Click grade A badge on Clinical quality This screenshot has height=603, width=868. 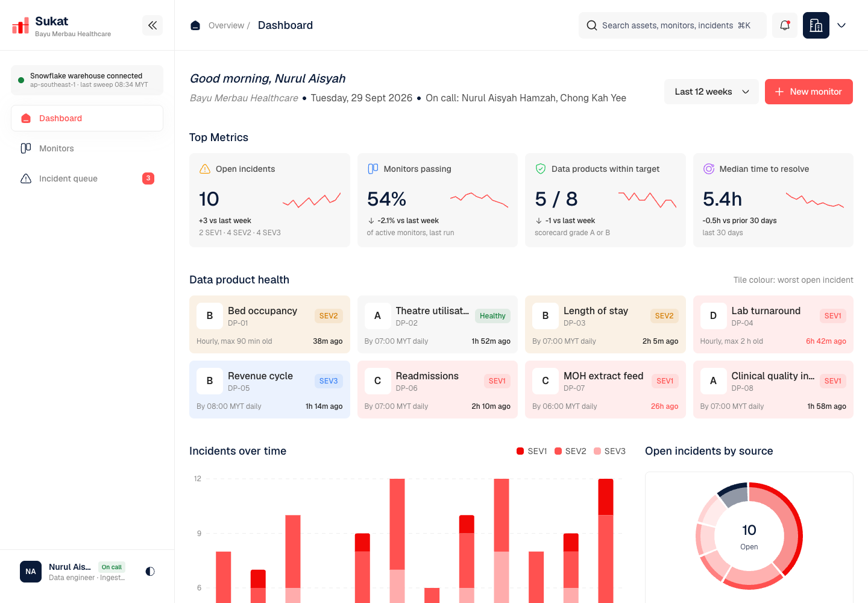713,380
